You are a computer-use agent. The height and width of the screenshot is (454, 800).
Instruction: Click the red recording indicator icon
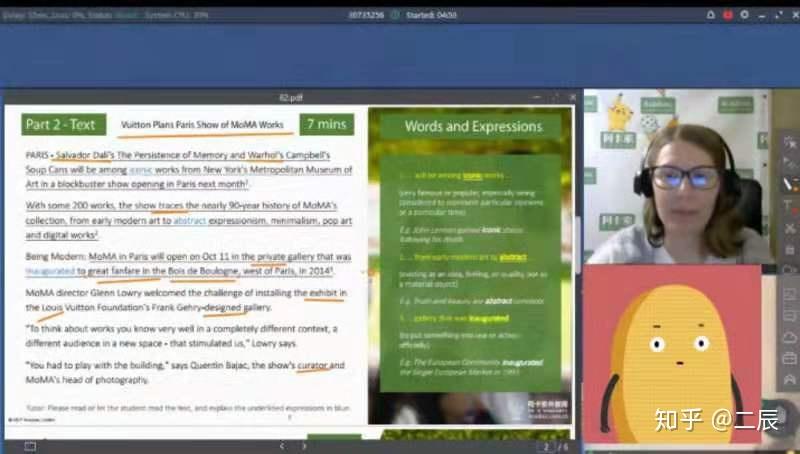[728, 15]
